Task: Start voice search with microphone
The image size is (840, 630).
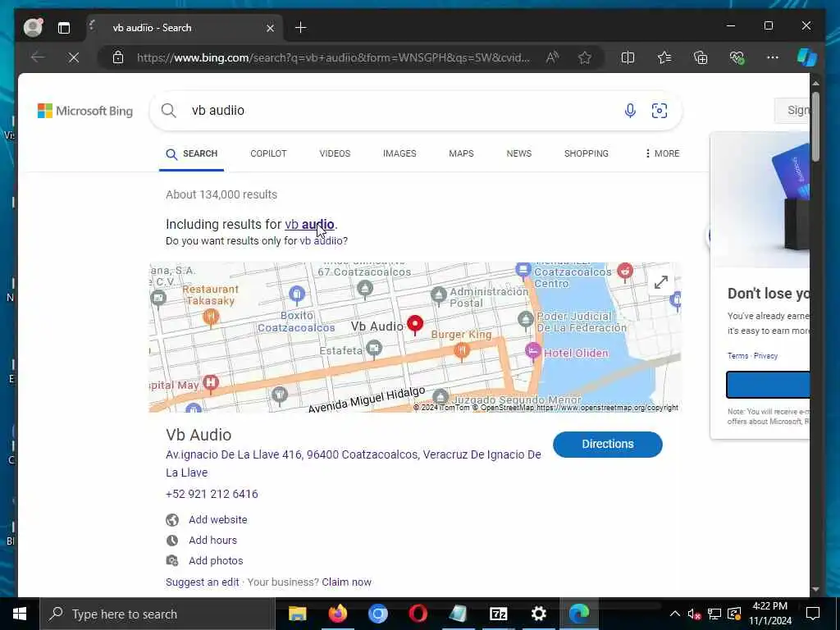Action: 630,111
